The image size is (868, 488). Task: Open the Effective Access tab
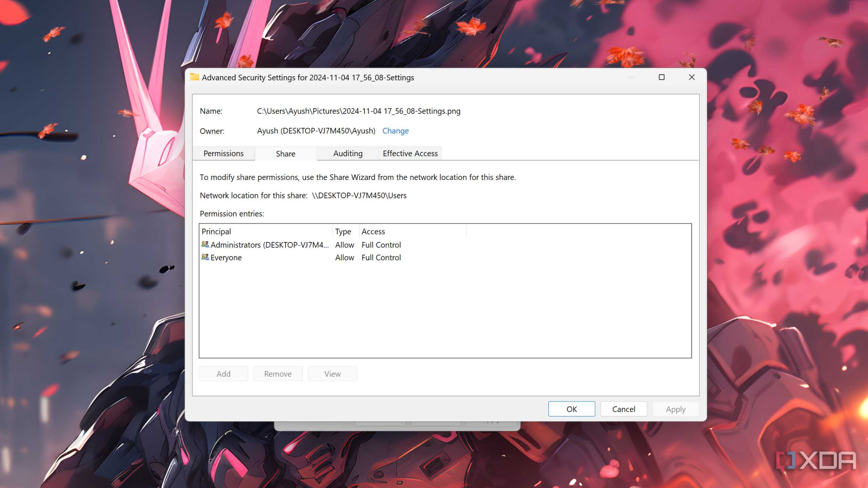(410, 154)
